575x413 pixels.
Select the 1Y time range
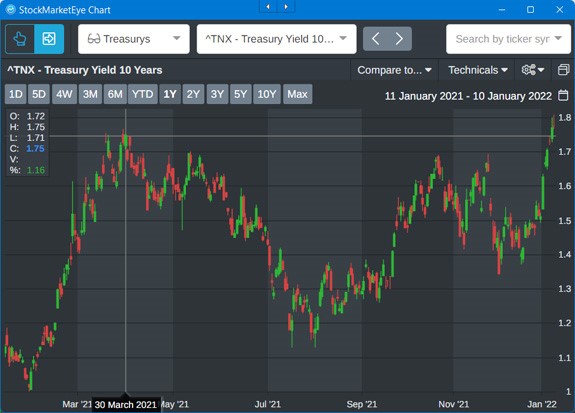click(x=170, y=94)
